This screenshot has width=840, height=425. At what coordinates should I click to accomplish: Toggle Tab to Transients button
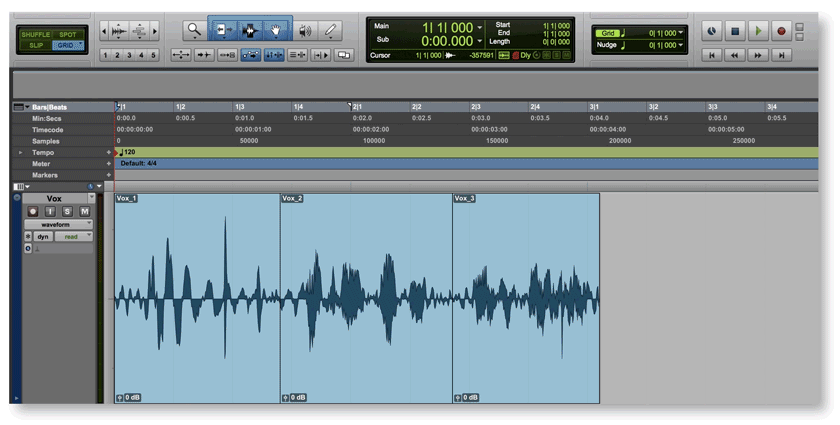204,55
